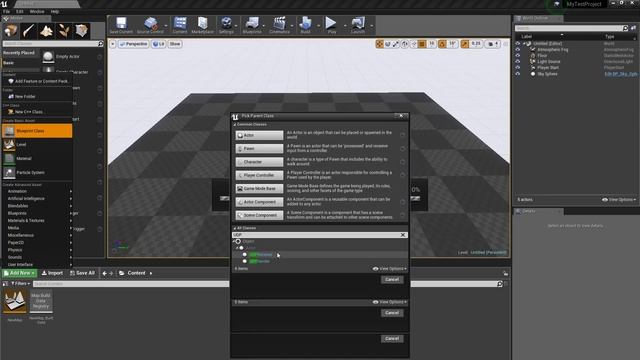Click the Save Current toolbar icon
This screenshot has width=640, height=360.
point(121,25)
